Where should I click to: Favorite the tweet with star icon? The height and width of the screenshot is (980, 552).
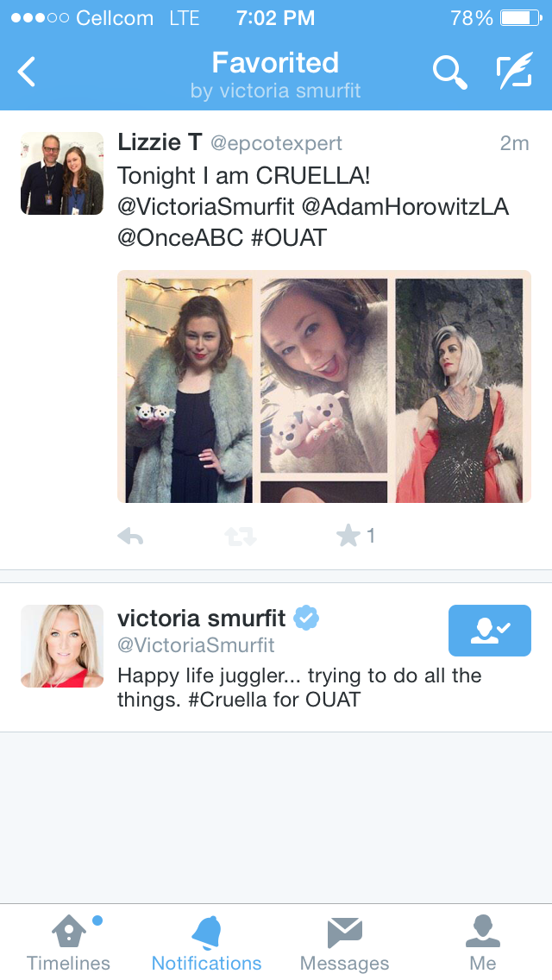[348, 536]
